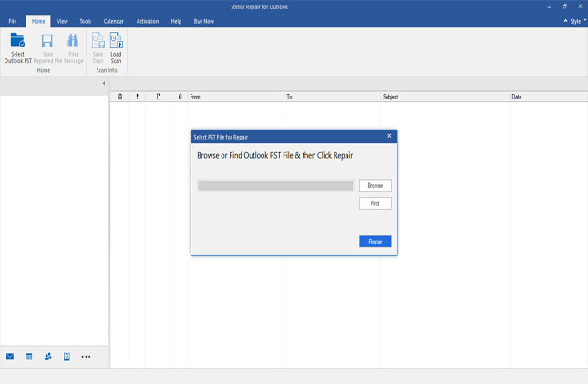Open the Contacts view icon
Viewport: 588px width, 384px height.
tap(48, 356)
